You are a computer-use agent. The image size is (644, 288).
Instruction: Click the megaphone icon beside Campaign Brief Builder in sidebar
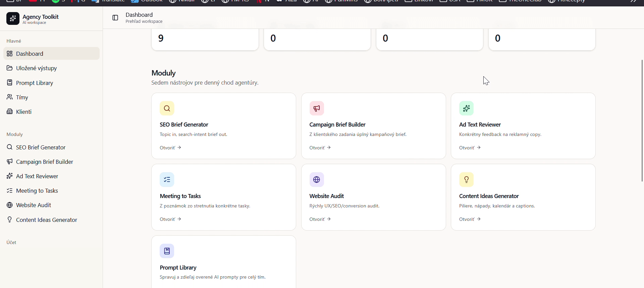[x=10, y=161]
